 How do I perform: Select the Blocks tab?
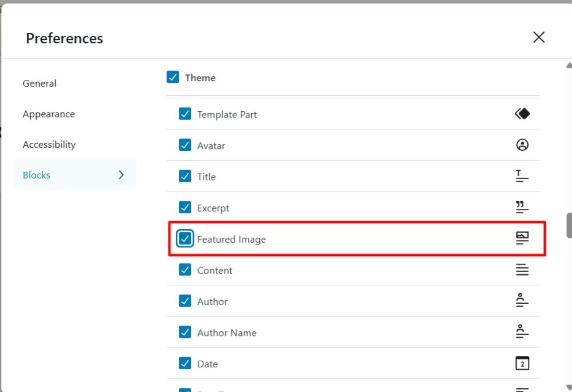click(x=75, y=175)
